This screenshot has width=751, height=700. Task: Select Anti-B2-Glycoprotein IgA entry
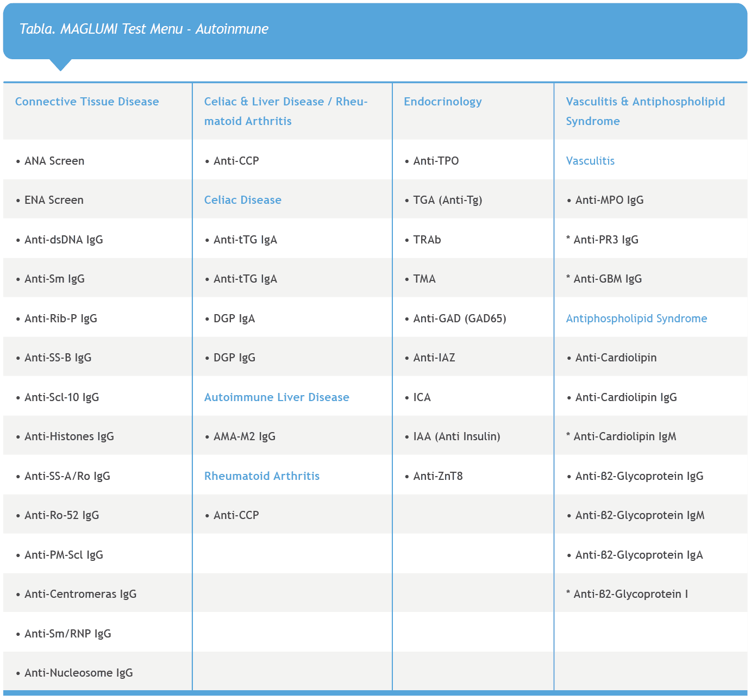[x=635, y=555]
